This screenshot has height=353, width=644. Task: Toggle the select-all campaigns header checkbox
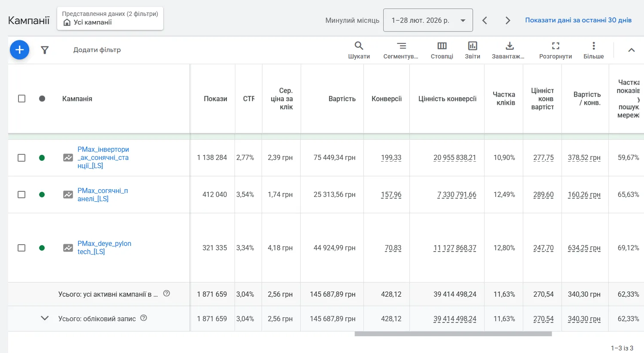pyautogui.click(x=22, y=98)
